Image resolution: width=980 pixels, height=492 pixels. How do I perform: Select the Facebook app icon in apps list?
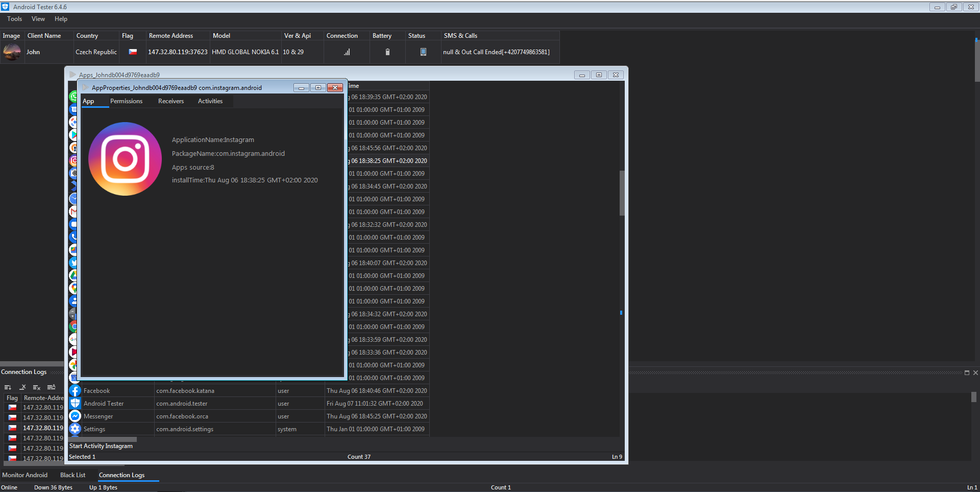(x=75, y=391)
